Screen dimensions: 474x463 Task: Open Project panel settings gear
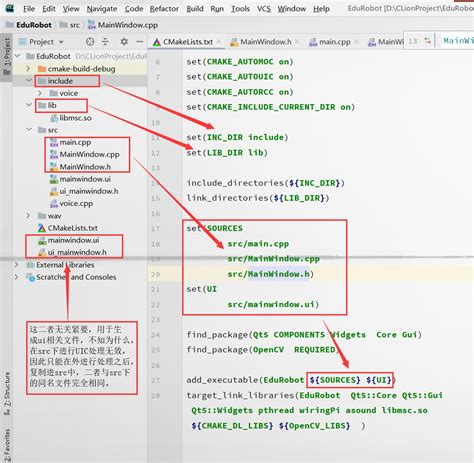click(124, 42)
